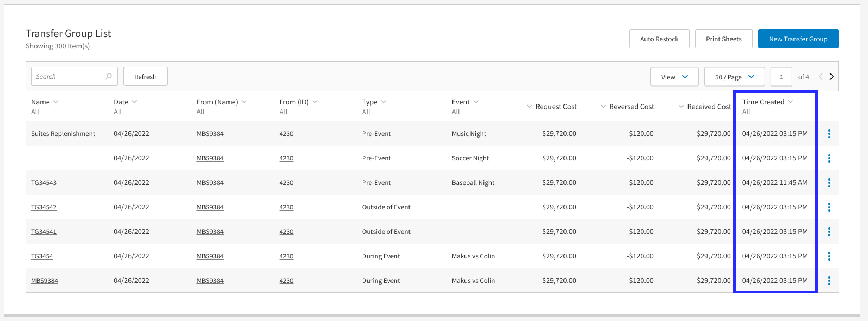Click All filter under Name header
868x321 pixels.
[35, 112]
